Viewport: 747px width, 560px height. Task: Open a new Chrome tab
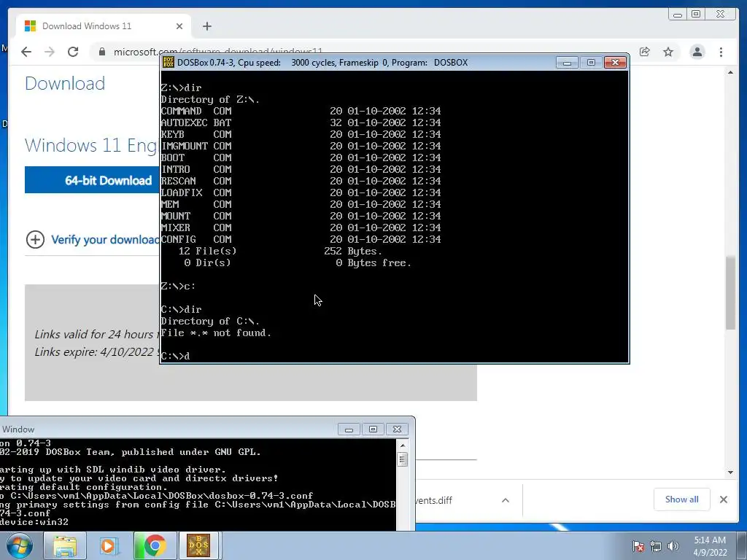pos(206,26)
